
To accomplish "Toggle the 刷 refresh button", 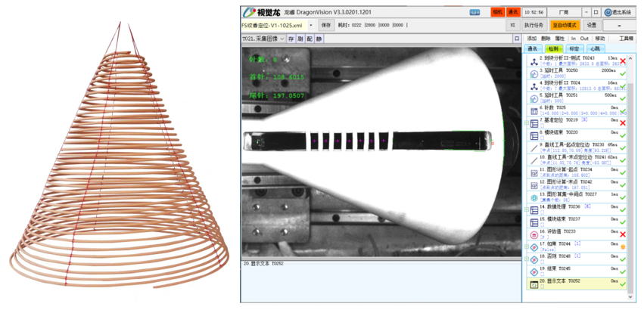I will pyautogui.click(x=300, y=39).
